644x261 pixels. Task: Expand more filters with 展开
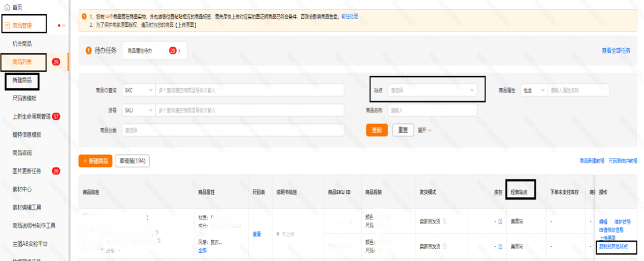pyautogui.click(x=424, y=130)
